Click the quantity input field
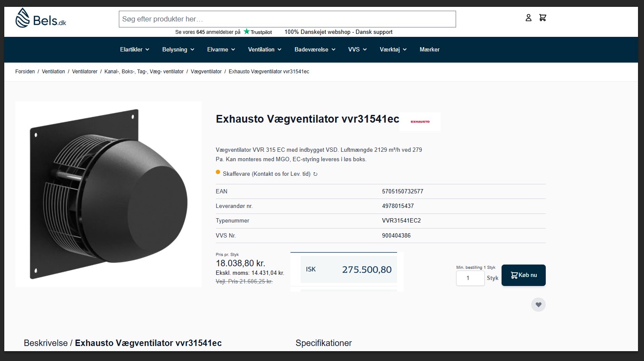The image size is (644, 361). (470, 278)
